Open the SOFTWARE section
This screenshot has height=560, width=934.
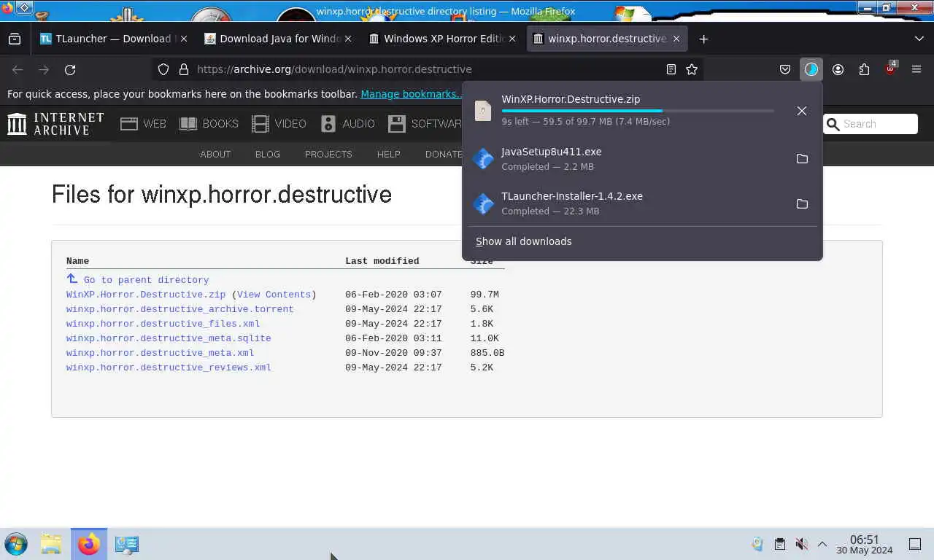pos(425,124)
